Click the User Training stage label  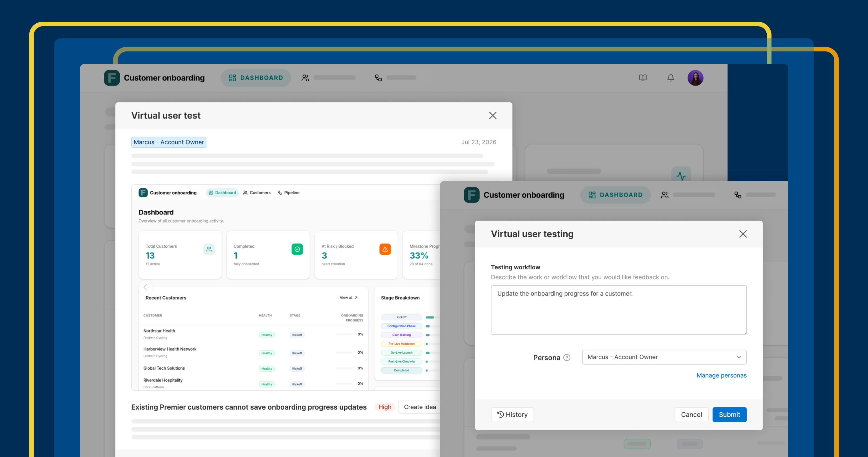coord(401,335)
